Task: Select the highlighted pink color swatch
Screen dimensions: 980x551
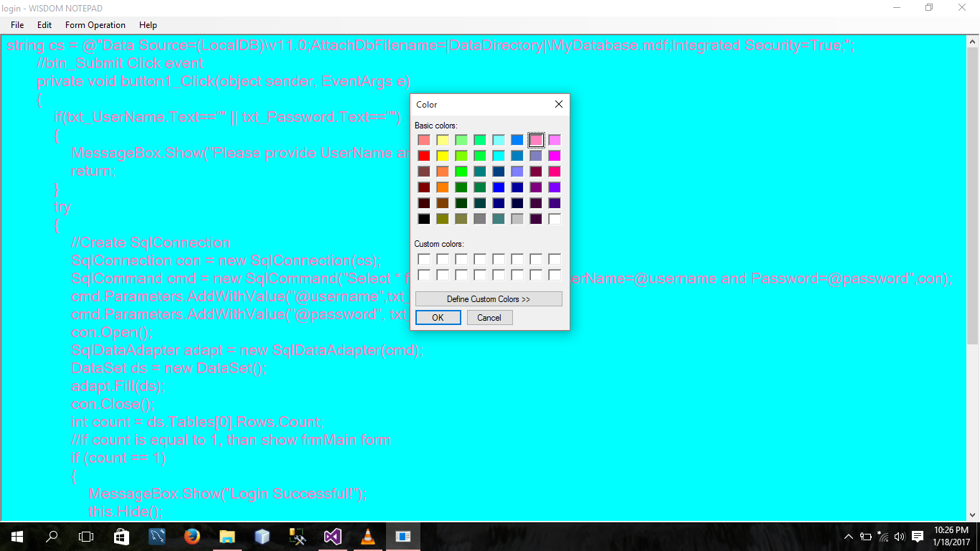Action: point(536,139)
